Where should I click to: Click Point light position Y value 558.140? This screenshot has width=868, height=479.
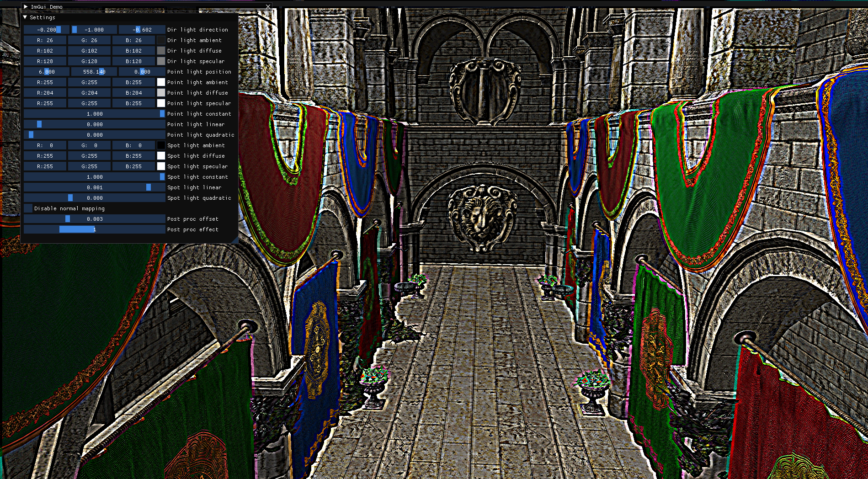pyautogui.click(x=94, y=72)
